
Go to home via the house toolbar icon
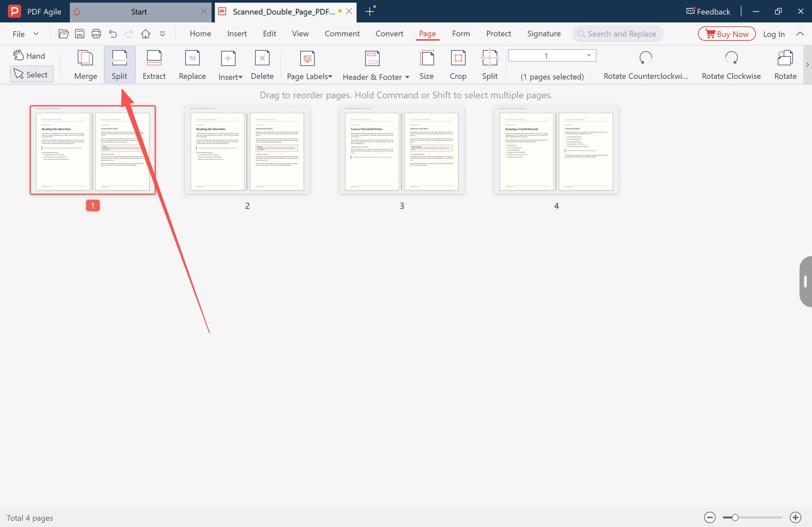click(146, 34)
